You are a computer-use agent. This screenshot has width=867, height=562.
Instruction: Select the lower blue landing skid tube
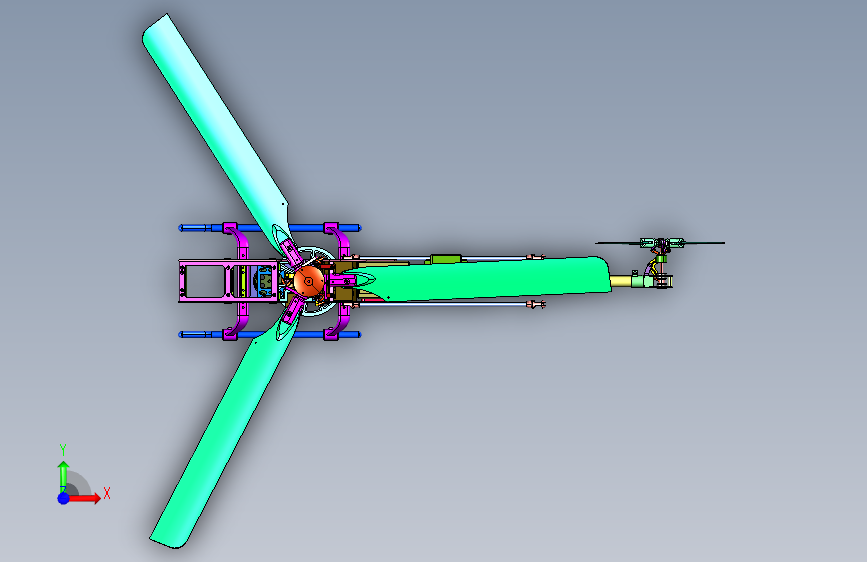tap(270, 335)
